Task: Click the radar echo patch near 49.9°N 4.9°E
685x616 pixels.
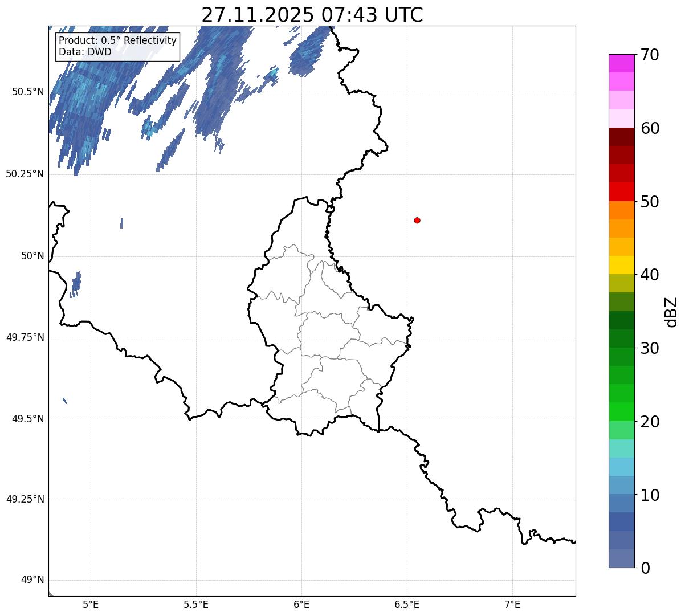Action: 75,284
